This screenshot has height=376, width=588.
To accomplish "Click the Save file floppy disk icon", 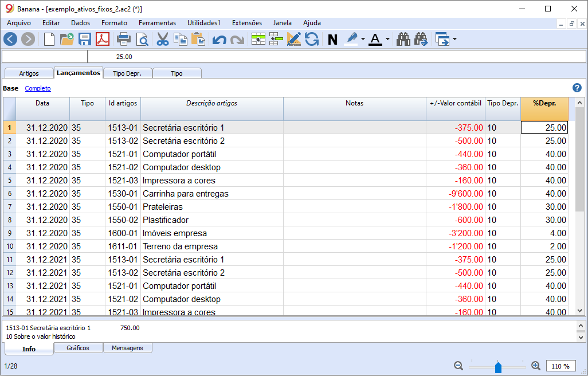I will click(85, 39).
